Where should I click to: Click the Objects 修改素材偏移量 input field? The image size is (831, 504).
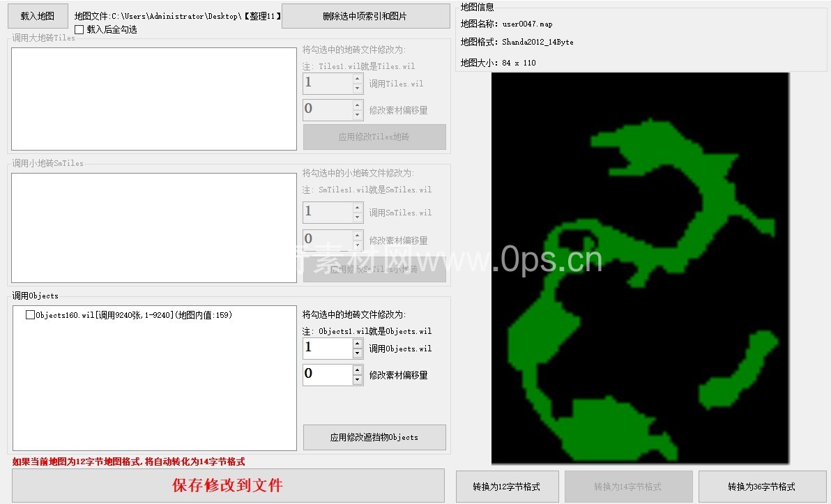(x=328, y=375)
